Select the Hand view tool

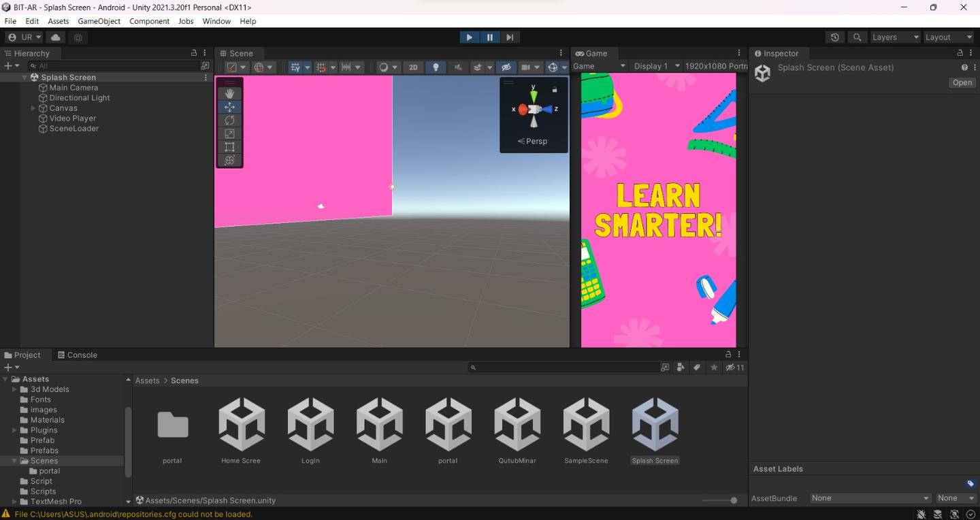[229, 93]
